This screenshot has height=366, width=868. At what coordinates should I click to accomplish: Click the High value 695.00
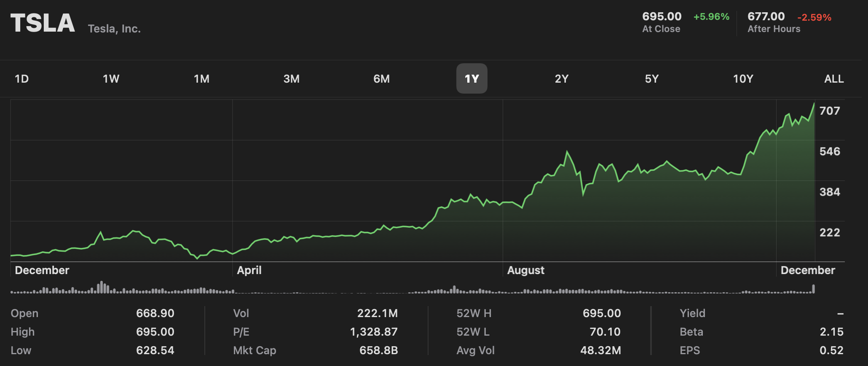coord(155,332)
